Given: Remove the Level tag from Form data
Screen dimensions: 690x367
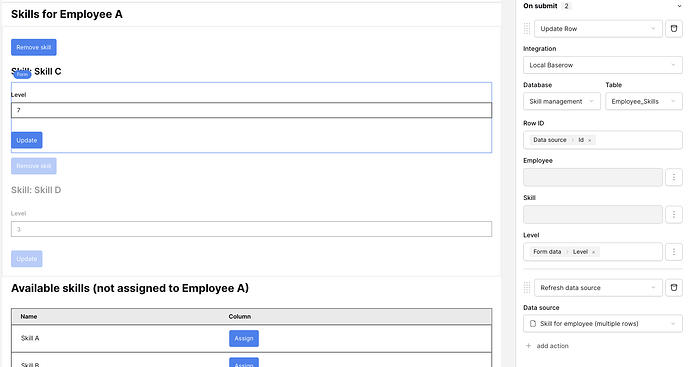Looking at the screenshot, I should pos(593,252).
